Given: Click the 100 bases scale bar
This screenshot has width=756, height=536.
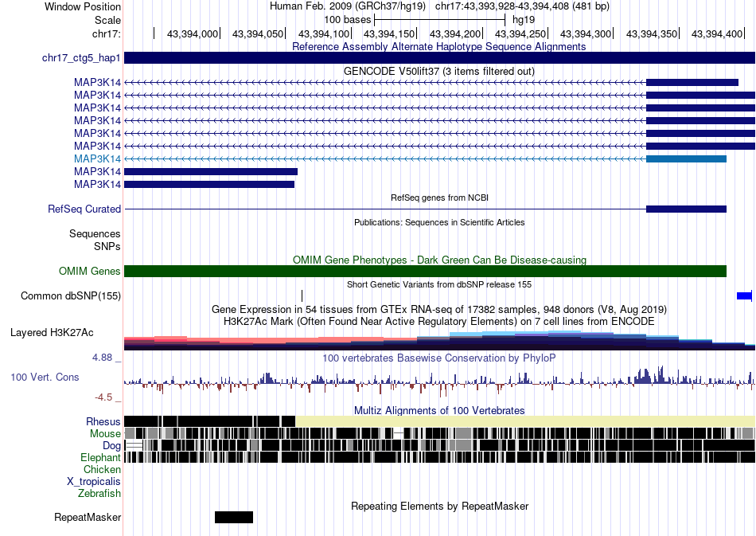Looking at the screenshot, I should (x=440, y=20).
